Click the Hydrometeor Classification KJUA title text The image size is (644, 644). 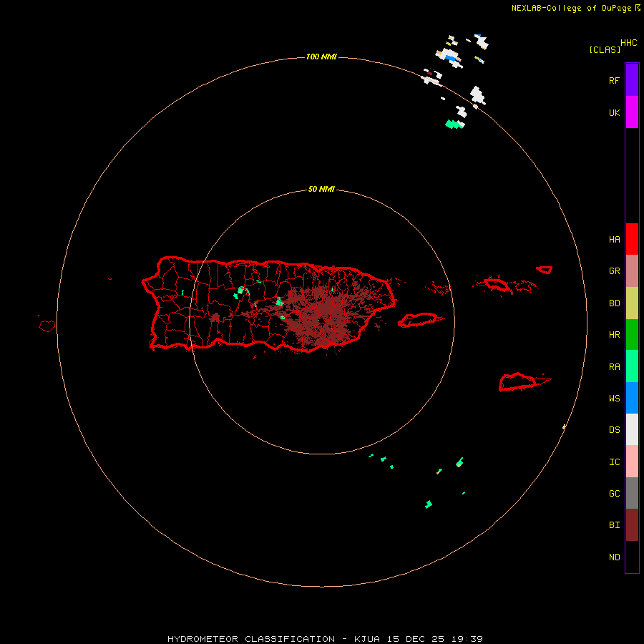[325, 639]
